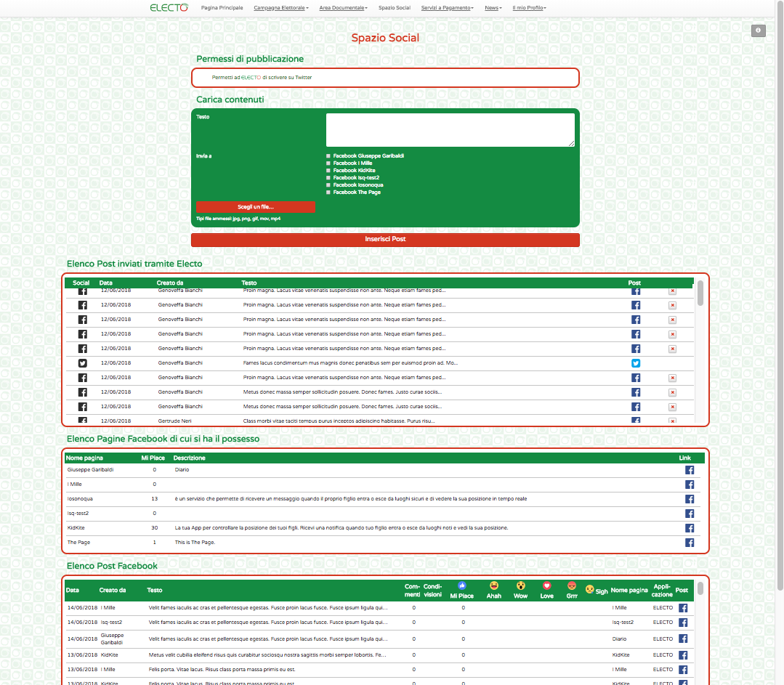Screen dimensions: 784x685
Task: Expand News dropdown menu
Action: (493, 7)
